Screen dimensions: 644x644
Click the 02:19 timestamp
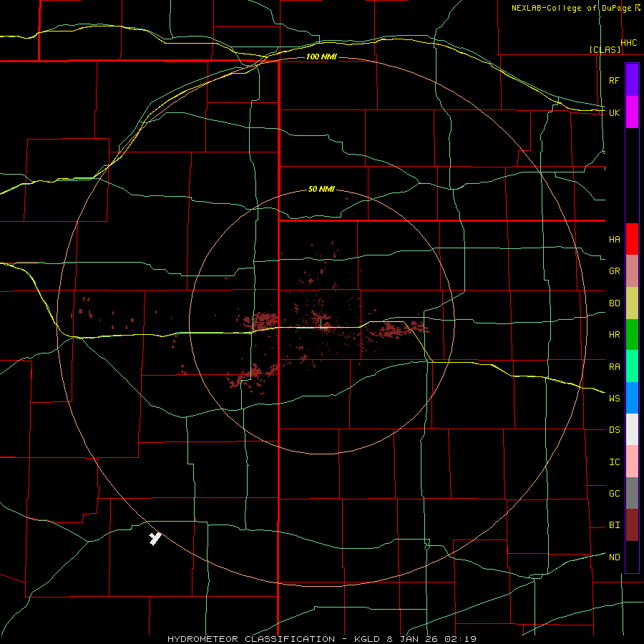coord(460,639)
